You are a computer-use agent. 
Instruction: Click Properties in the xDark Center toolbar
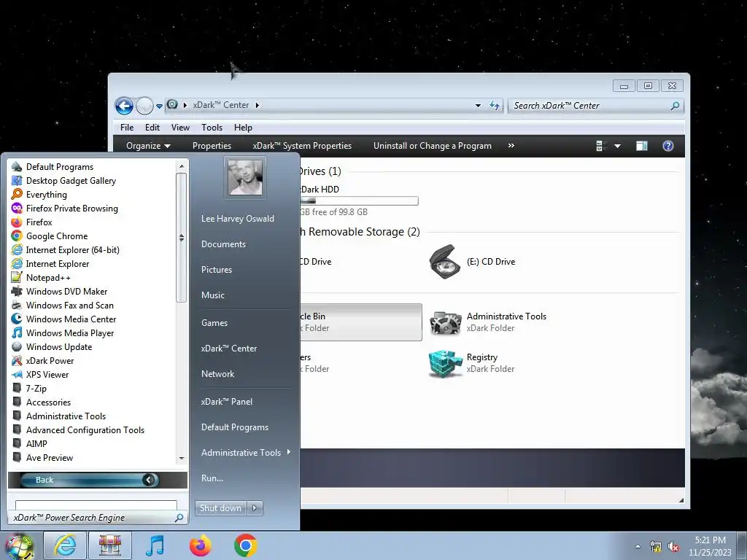click(x=212, y=146)
